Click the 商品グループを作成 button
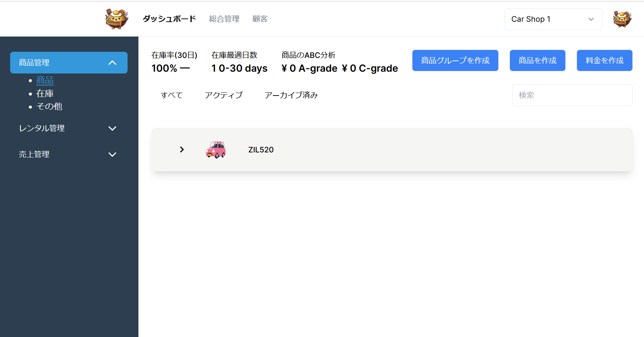644x337 pixels. tap(455, 60)
